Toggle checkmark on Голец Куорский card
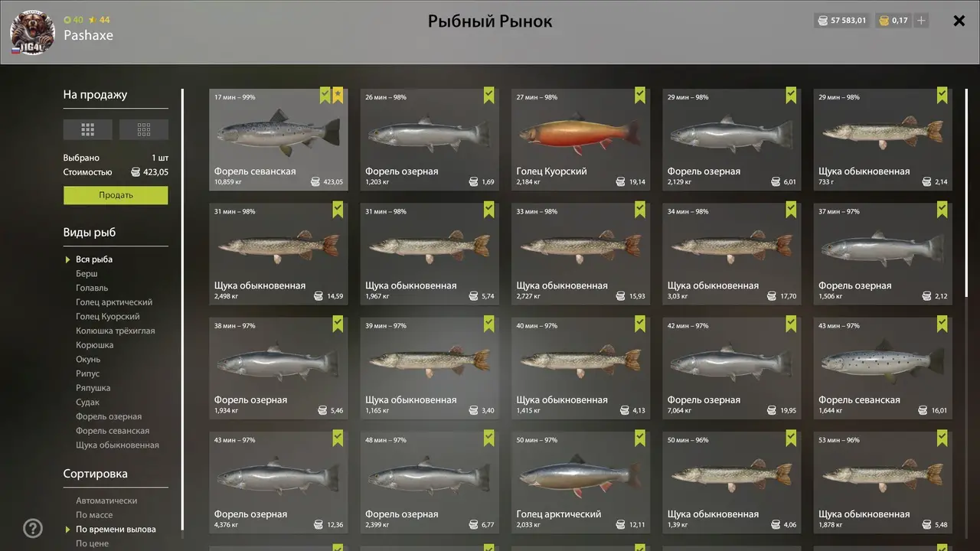This screenshot has height=551, width=980. [640, 95]
